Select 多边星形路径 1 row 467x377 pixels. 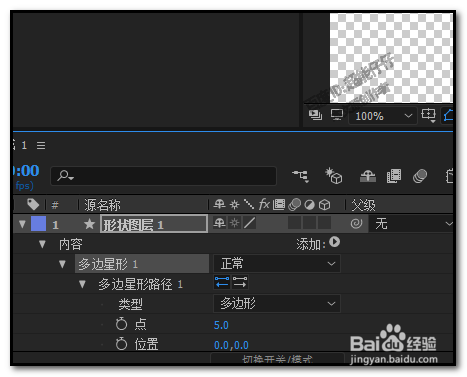tap(140, 284)
